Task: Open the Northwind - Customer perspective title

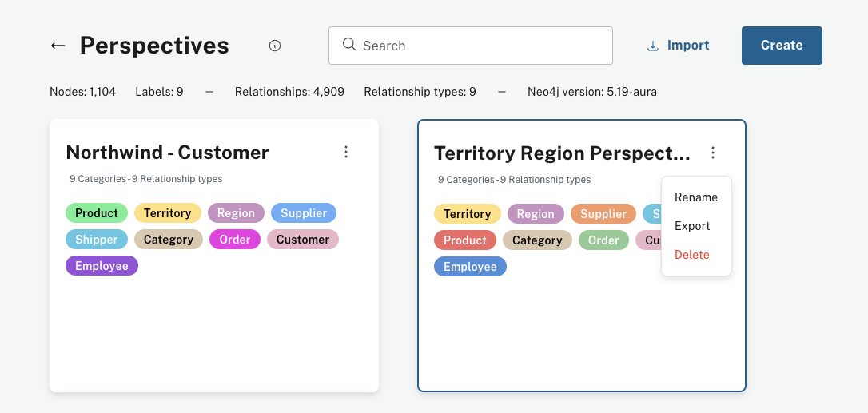Action: 167,153
